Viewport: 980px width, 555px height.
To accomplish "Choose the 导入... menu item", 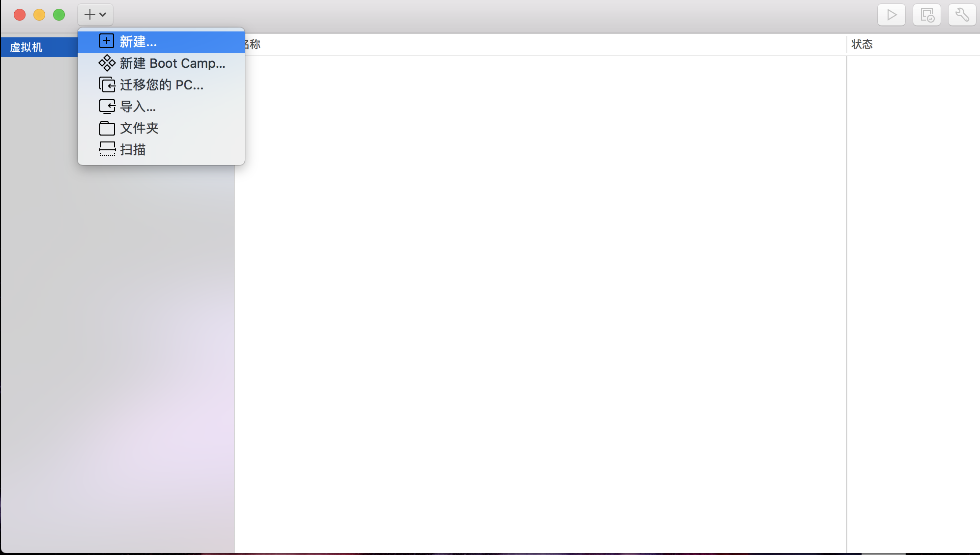I will click(x=161, y=107).
